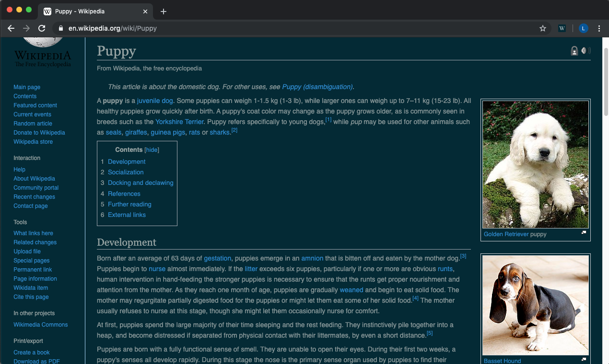Enlarge the Golden Retriever puppy image
Screen dimensions: 609x364
click(584, 232)
